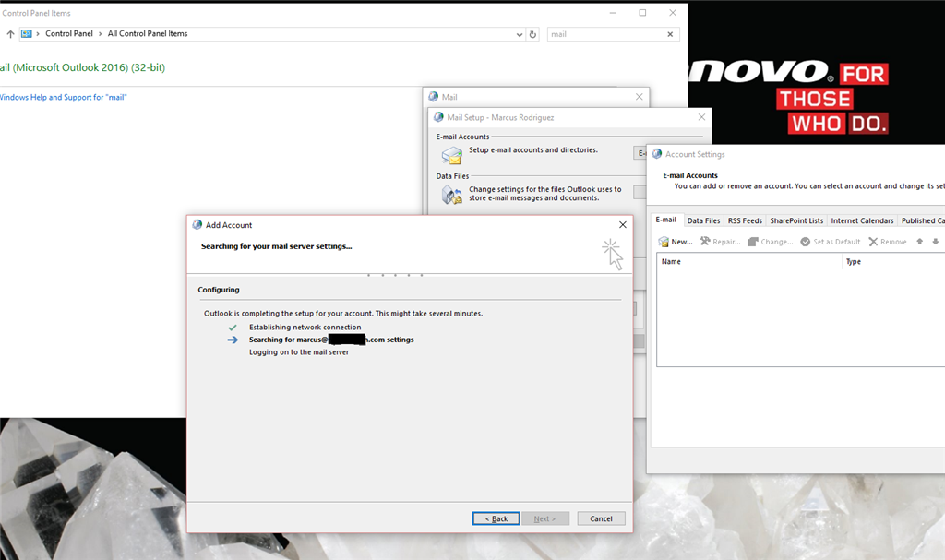
Task: Click Back button in Add Account dialog
Action: (496, 518)
